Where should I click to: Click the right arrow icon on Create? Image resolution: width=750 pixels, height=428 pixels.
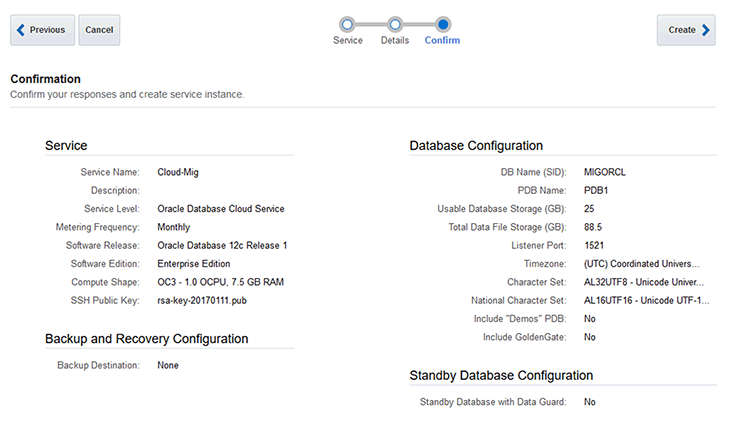click(x=706, y=30)
